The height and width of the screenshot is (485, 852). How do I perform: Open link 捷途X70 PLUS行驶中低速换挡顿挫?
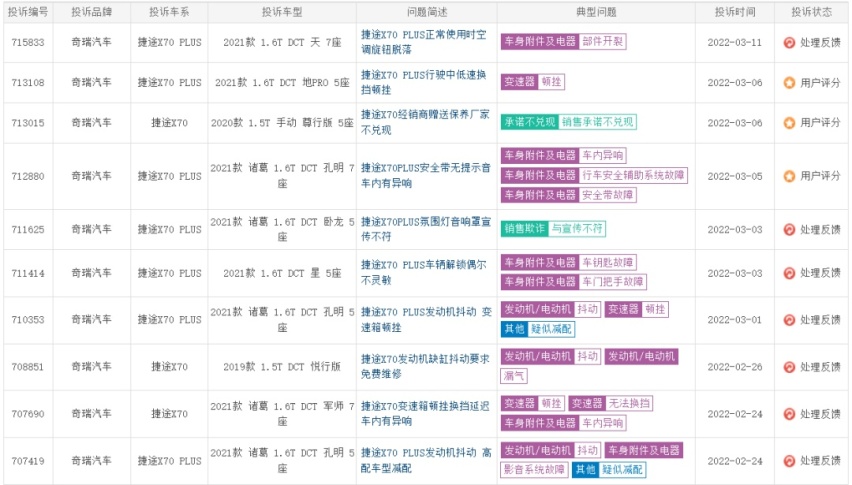(x=423, y=82)
